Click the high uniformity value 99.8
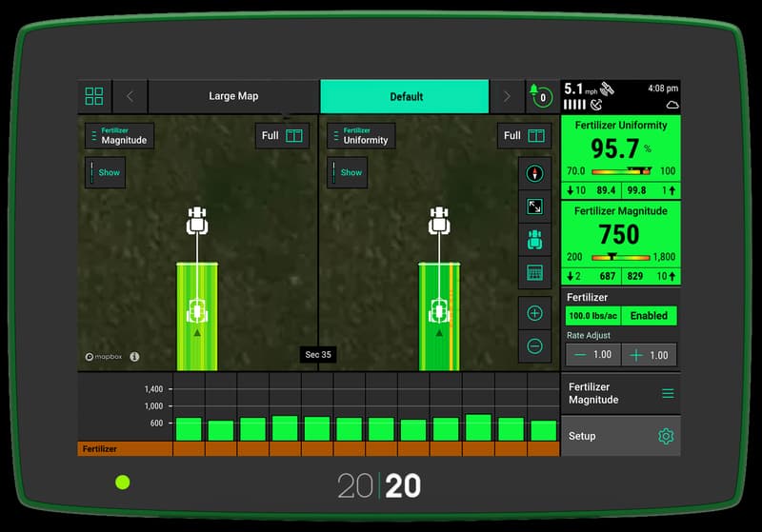 pyautogui.click(x=636, y=190)
